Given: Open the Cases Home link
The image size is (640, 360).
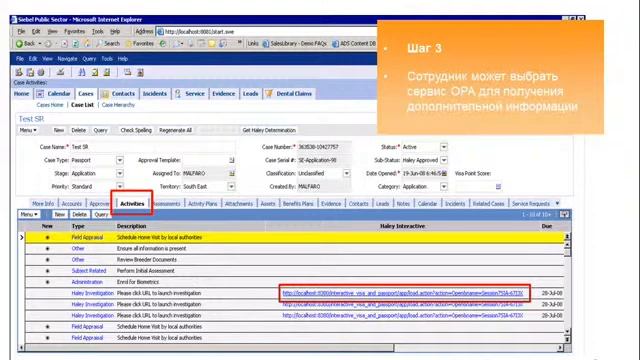Looking at the screenshot, I should pyautogui.click(x=50, y=105).
